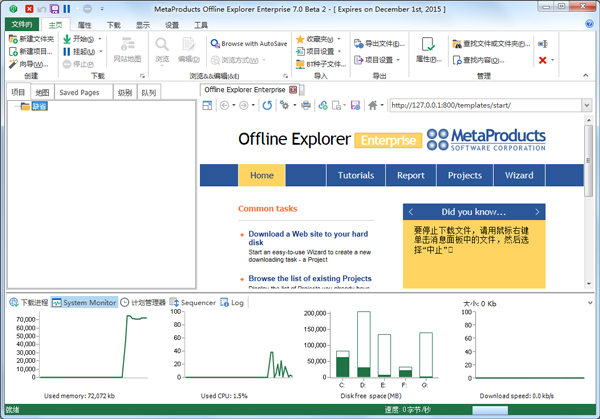The image size is (600, 419).
Task: Click the add-page cloud icon in the browser toolbar
Action: click(x=323, y=105)
